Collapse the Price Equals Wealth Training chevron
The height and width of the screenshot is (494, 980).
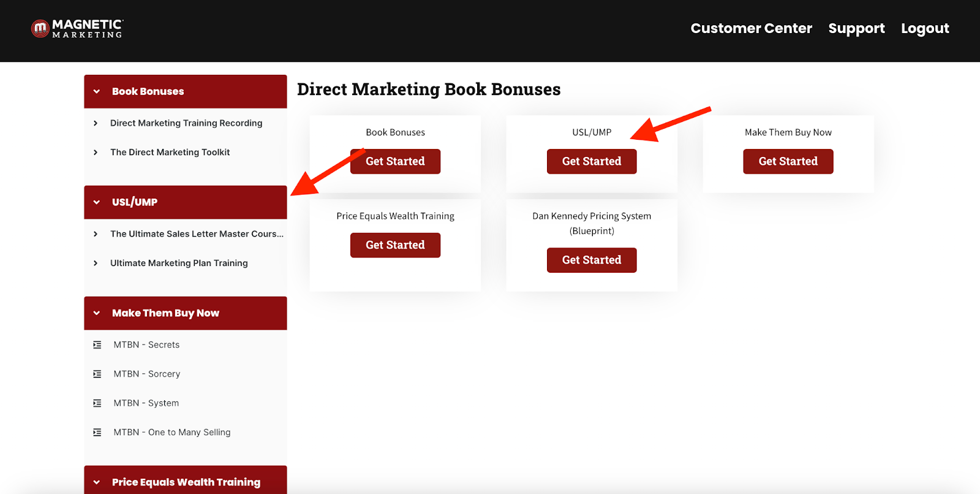[97, 482]
